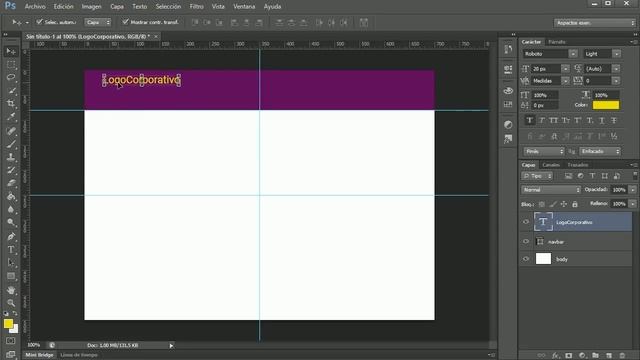
Task: Select the Rectangular Marquee tool
Action: tap(11, 64)
